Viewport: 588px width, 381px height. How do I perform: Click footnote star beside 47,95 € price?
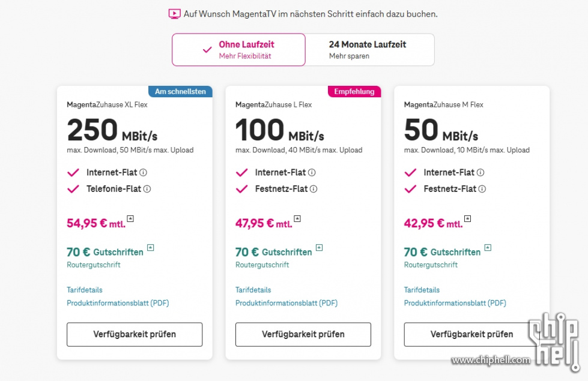click(x=297, y=218)
